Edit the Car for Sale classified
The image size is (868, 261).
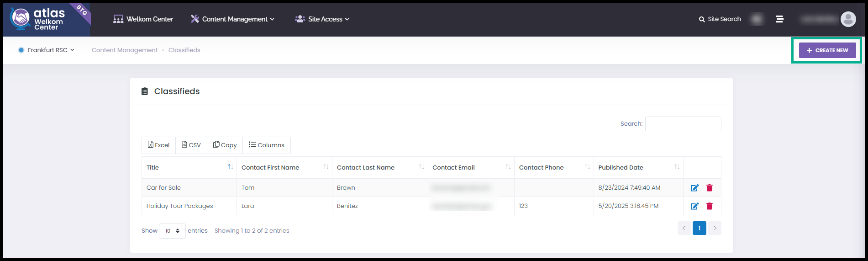tap(694, 188)
